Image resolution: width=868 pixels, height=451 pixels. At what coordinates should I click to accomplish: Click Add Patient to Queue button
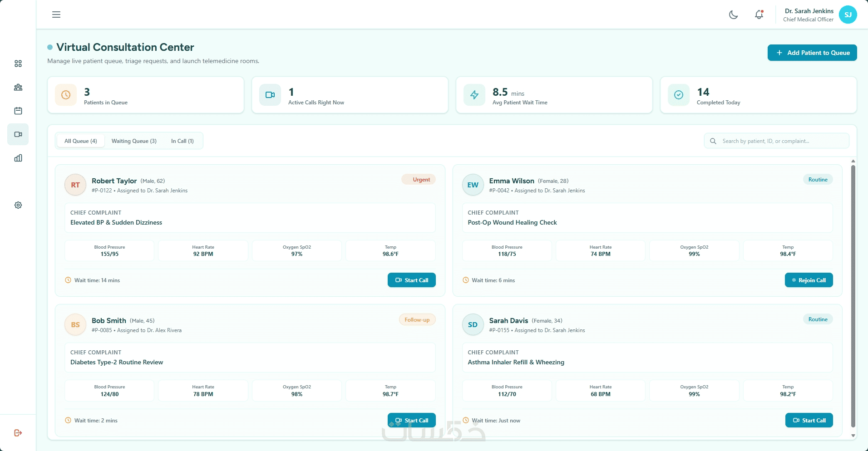coord(812,53)
